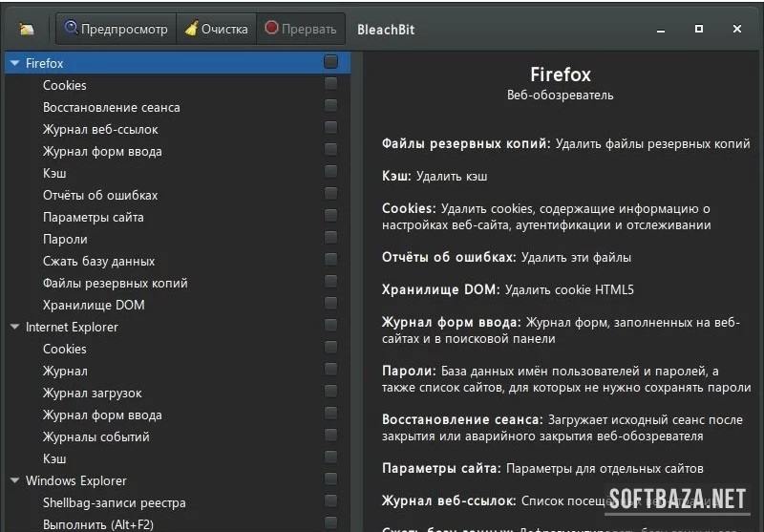
Task: Check the Firefox Пароли checkbox
Action: click(330, 238)
